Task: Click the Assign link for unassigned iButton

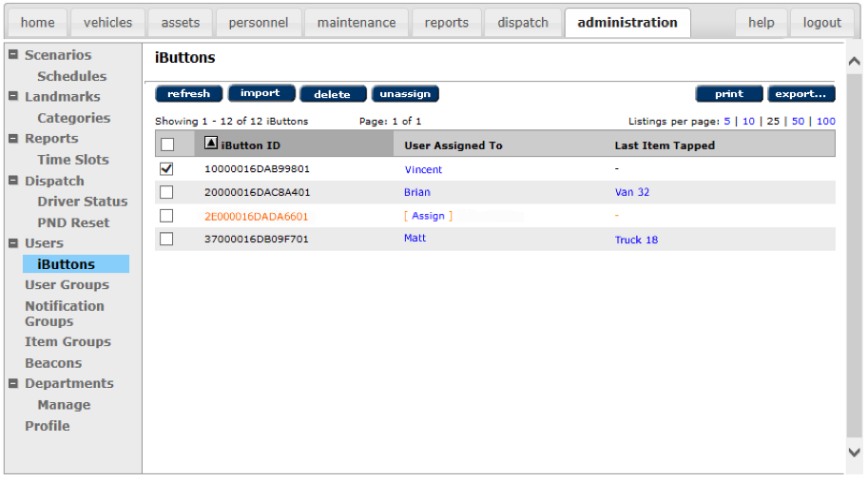Action: (x=428, y=216)
